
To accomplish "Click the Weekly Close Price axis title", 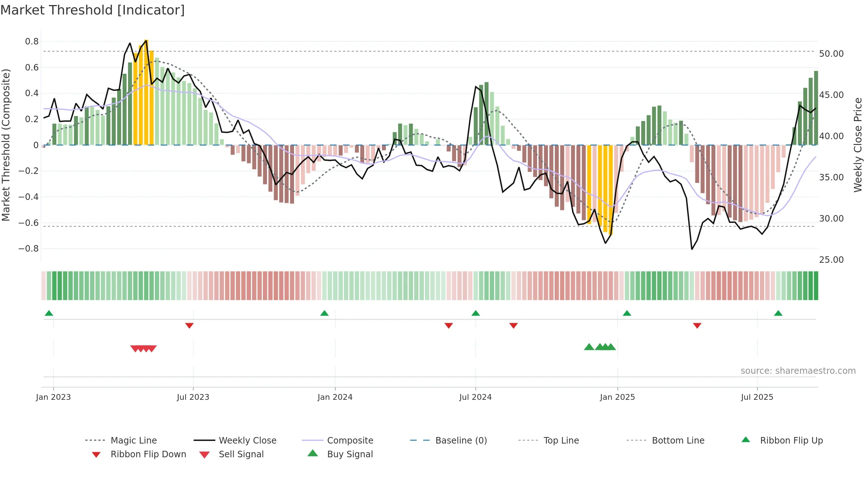I will pyautogui.click(x=858, y=145).
